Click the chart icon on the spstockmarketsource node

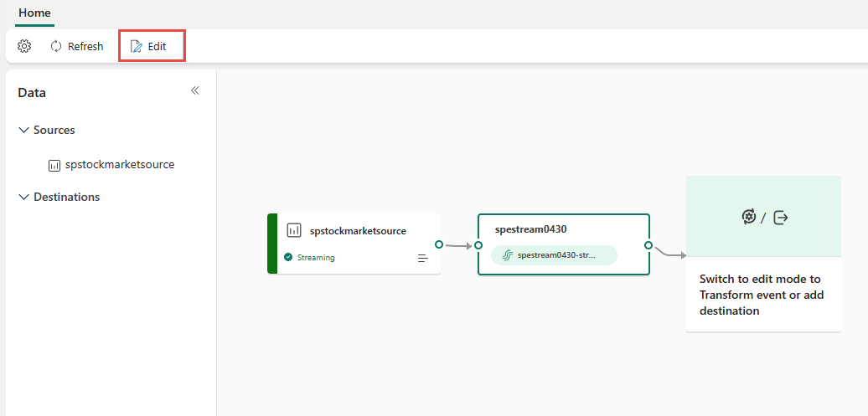[x=294, y=231]
